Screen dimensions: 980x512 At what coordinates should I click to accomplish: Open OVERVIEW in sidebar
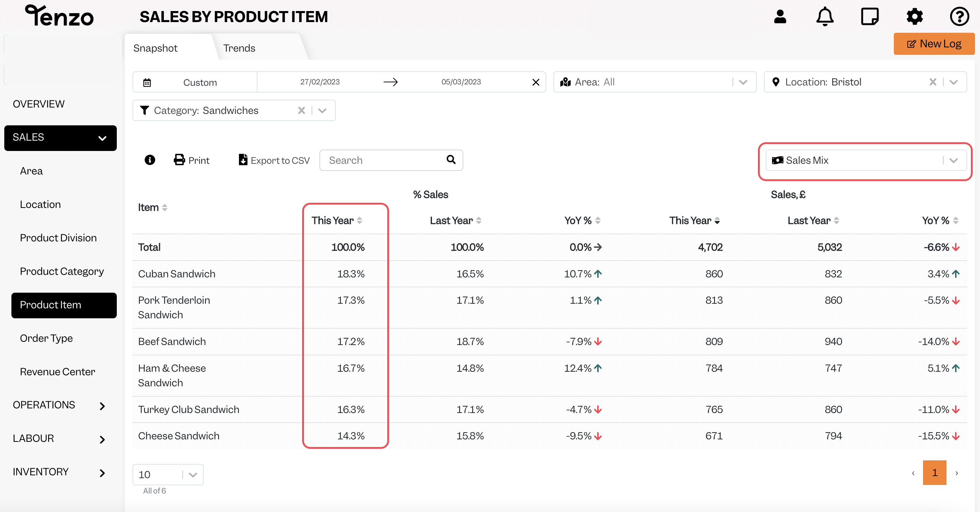[39, 104]
